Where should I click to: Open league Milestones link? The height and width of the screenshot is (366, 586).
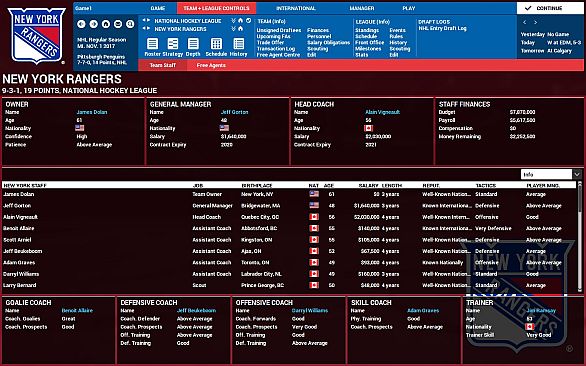tap(368, 49)
